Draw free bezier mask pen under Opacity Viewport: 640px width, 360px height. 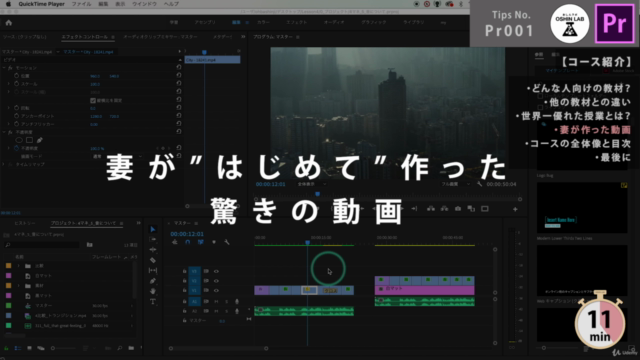point(40,140)
